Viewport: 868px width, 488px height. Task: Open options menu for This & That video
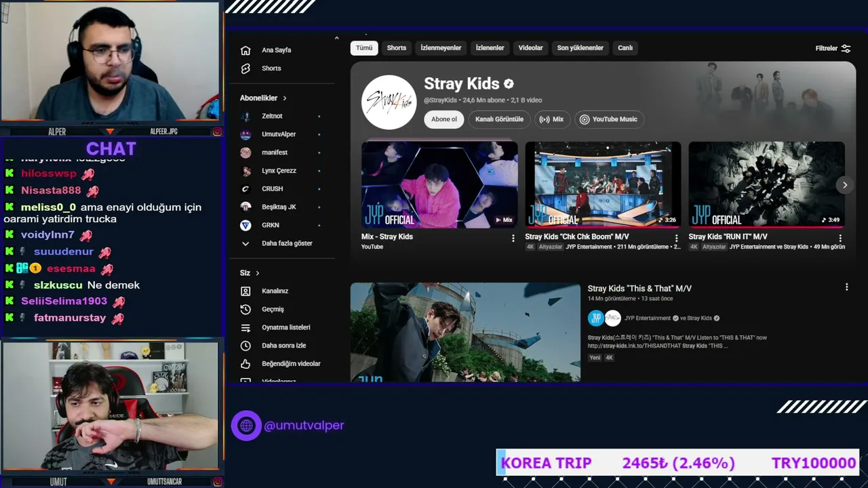pyautogui.click(x=846, y=287)
